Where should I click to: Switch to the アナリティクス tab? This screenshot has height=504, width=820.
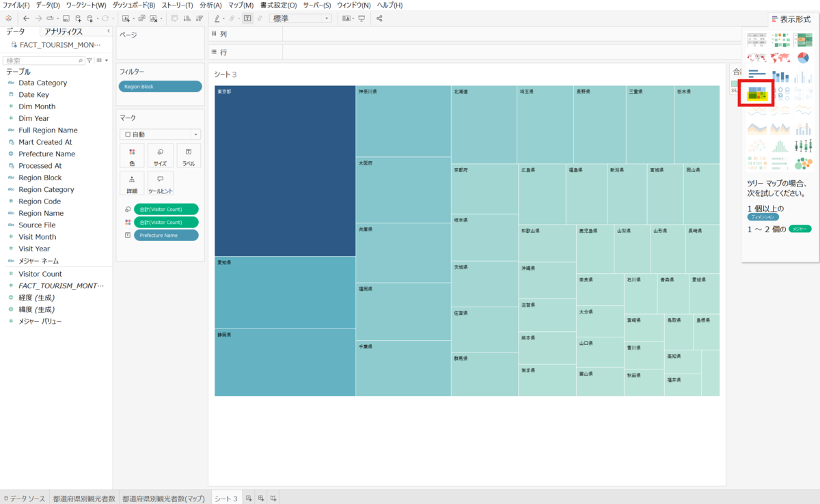(x=64, y=31)
